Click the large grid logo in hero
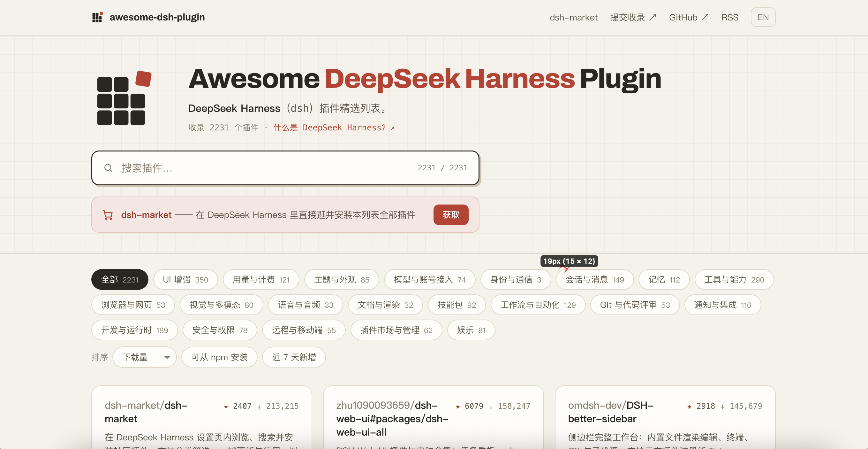This screenshot has width=868, height=449. coord(124,98)
